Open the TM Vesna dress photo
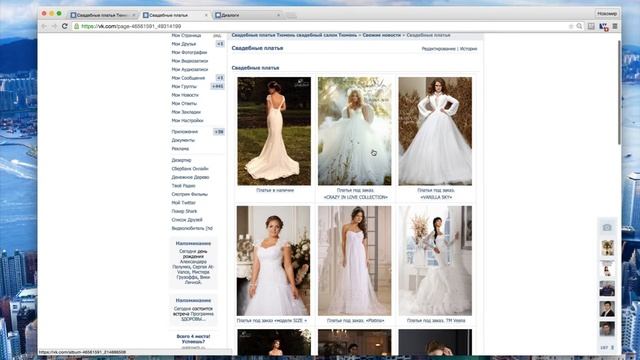This screenshot has height=360, width=640. [x=435, y=260]
